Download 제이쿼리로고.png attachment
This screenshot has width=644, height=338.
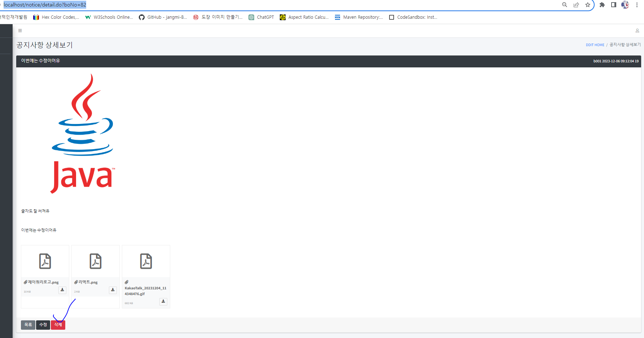coord(62,290)
